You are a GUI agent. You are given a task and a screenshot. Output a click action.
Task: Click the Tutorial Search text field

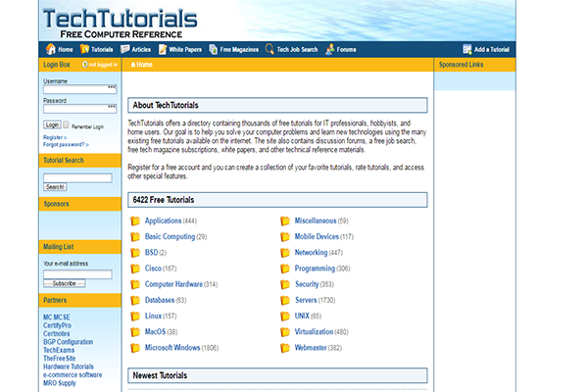coord(77,178)
